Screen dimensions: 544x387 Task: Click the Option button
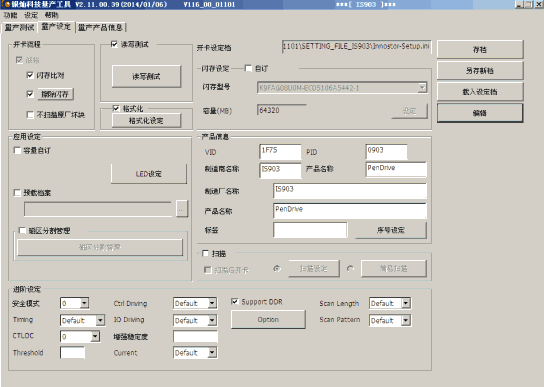268,319
